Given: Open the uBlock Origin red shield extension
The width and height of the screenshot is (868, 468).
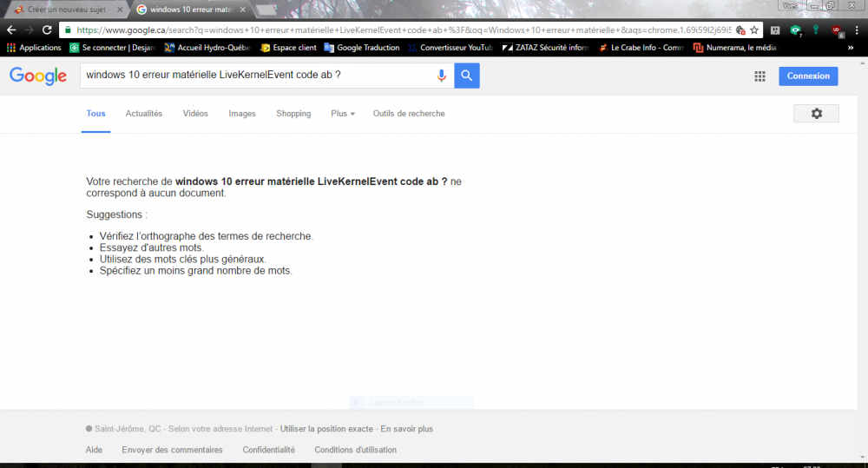Looking at the screenshot, I should tap(837, 30).
